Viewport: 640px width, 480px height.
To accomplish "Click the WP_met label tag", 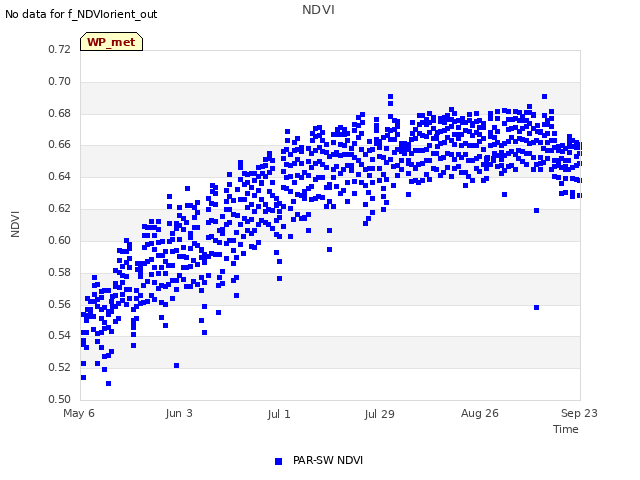I will coord(111,42).
